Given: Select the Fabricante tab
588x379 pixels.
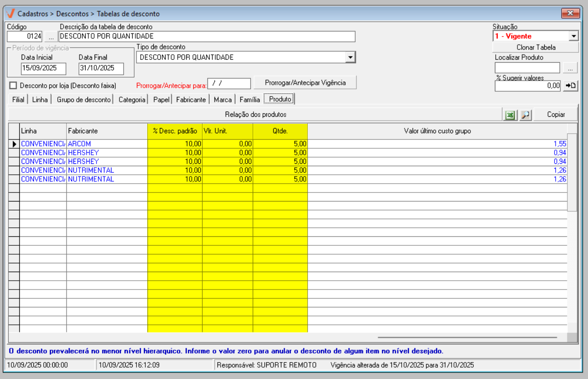Looking at the screenshot, I should click(191, 100).
